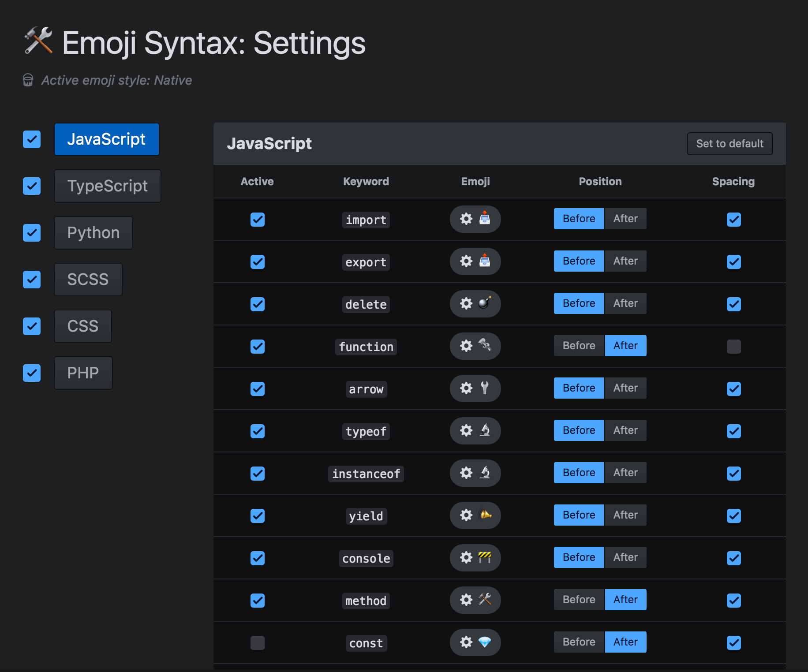
Task: Open emoji picker for import keyword
Action: click(475, 219)
